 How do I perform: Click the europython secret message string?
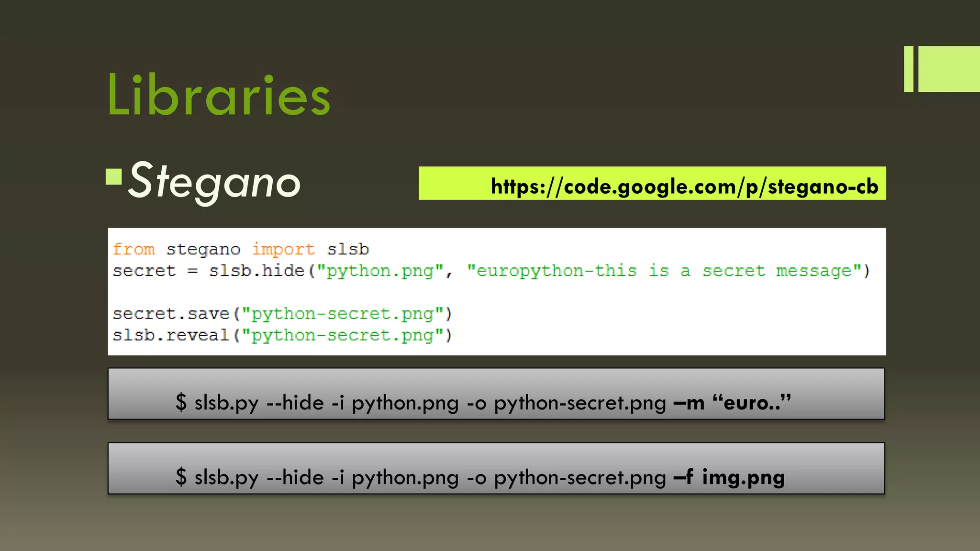click(x=664, y=271)
